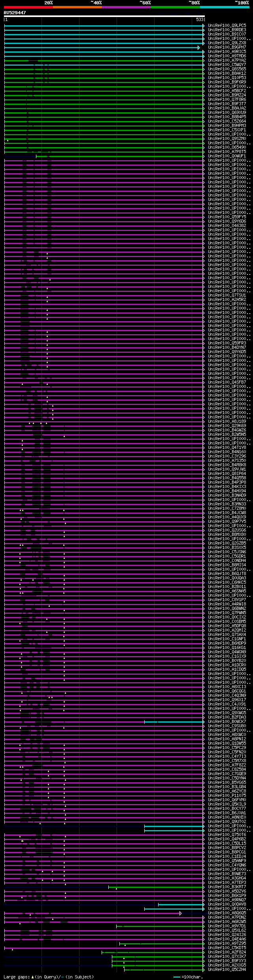Viewport: 253px width, 980px height.
Task: Select label UniRef100_C5KDT5
Action: pos(227,948)
